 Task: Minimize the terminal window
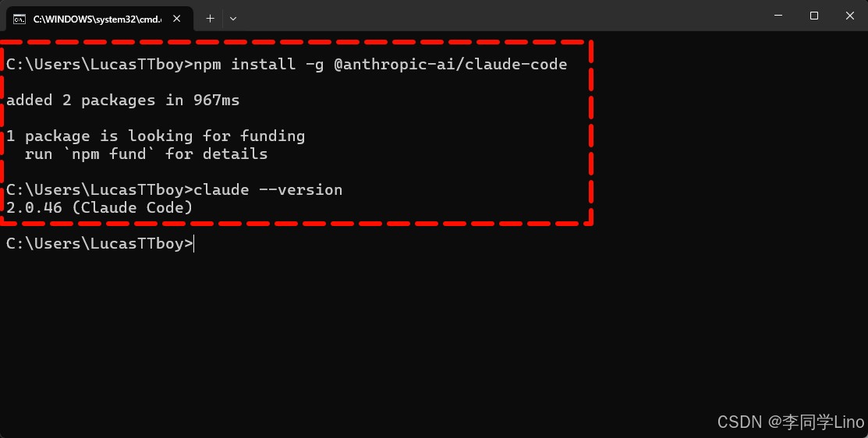[x=778, y=16]
